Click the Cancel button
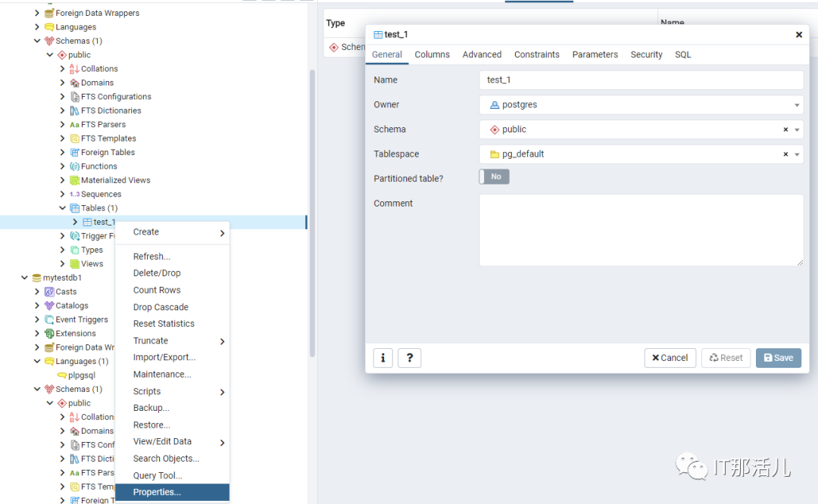Screen dimensions: 818x504 (x=670, y=358)
